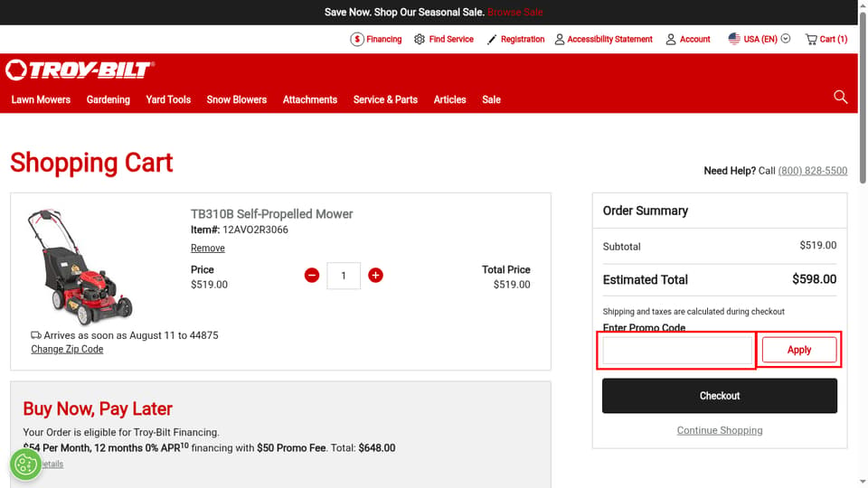
Task: Open the Gardening menu
Action: pyautogui.click(x=108, y=99)
